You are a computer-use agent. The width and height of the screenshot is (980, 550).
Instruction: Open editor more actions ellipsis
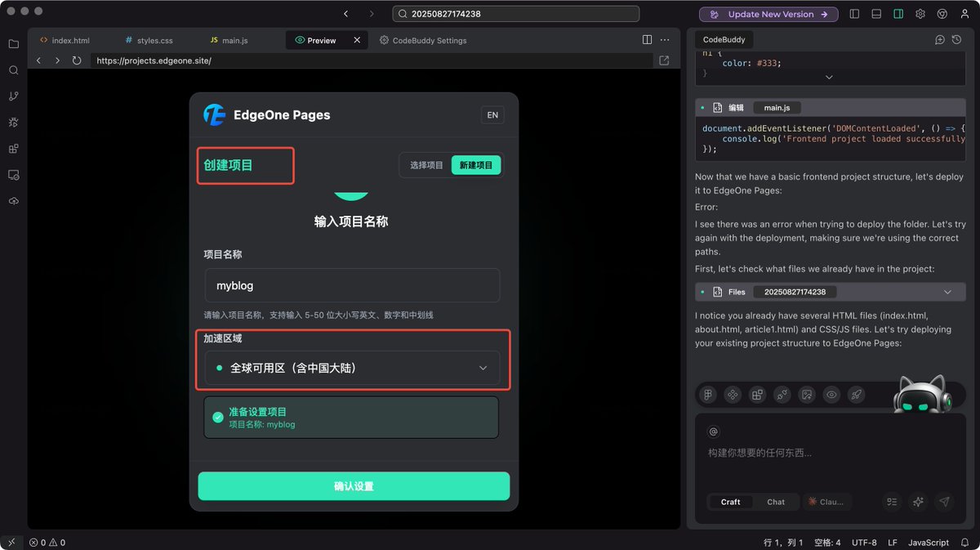click(x=666, y=39)
